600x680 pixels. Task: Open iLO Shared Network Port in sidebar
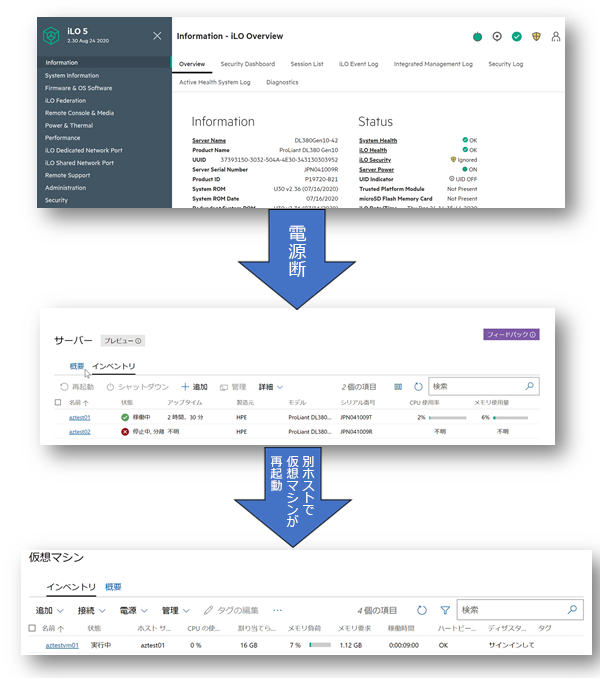pyautogui.click(x=79, y=163)
